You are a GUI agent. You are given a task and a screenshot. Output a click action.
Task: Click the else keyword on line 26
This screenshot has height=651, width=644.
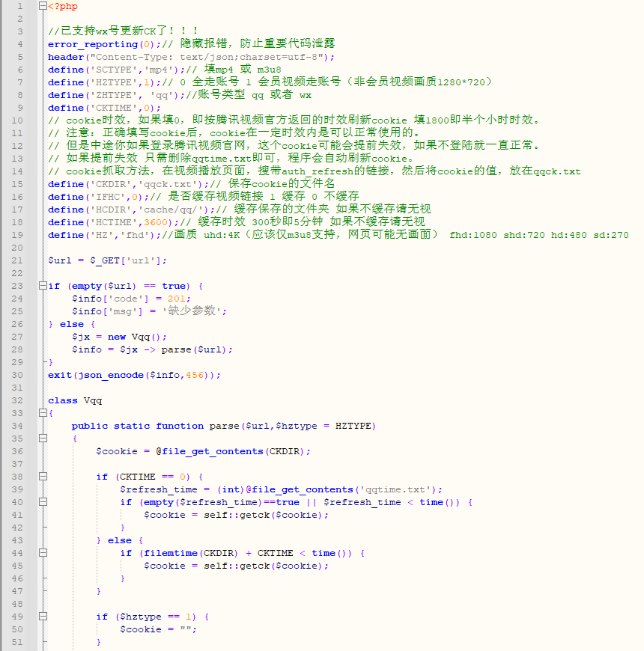coord(72,324)
